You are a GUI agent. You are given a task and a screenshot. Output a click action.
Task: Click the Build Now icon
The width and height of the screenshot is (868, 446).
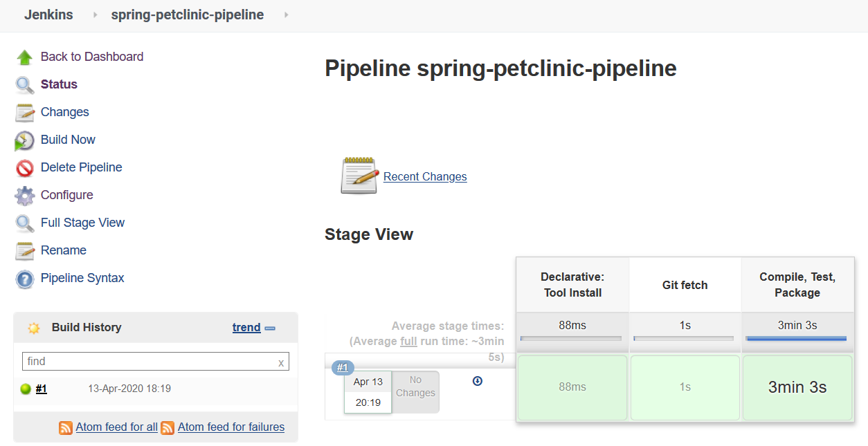point(23,140)
